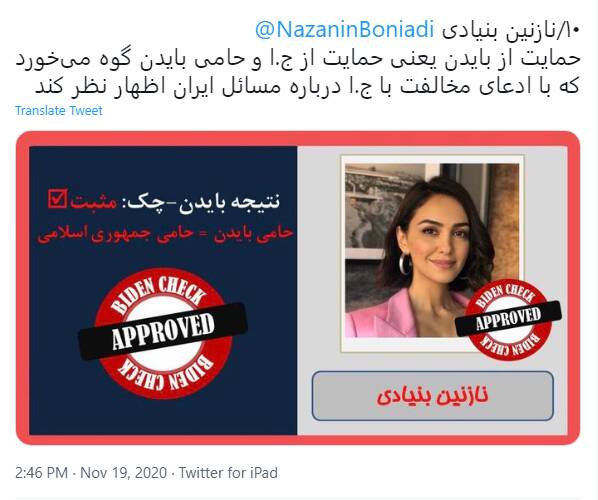Click the red rounded border of the attached image
The width and height of the screenshot is (598, 500).
pyautogui.click(x=298, y=138)
